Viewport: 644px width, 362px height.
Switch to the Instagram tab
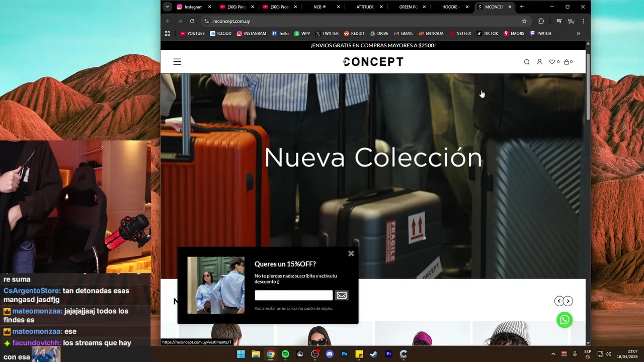click(194, 7)
